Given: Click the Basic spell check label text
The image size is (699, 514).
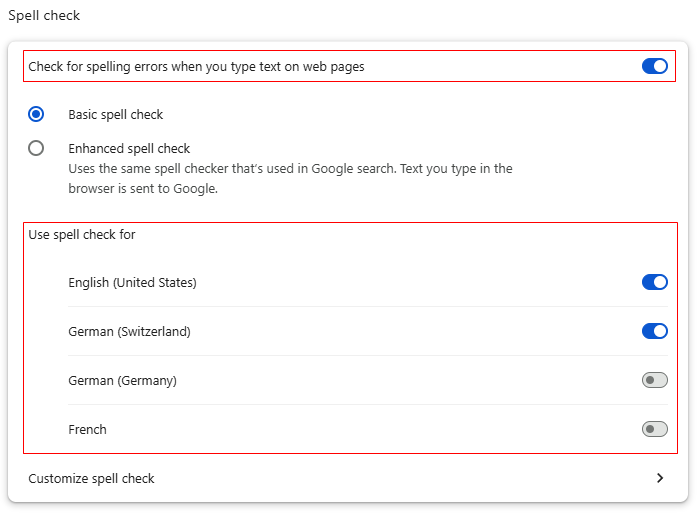Looking at the screenshot, I should [x=115, y=114].
